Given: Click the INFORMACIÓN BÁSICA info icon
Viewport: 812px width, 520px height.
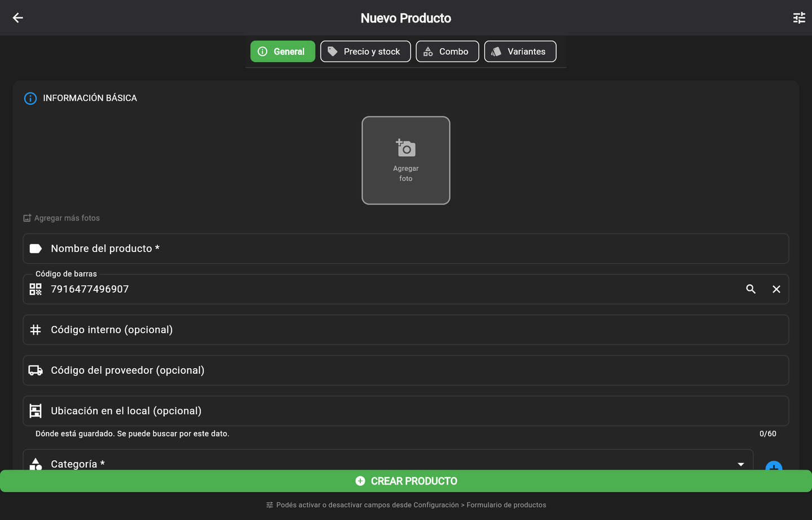Looking at the screenshot, I should point(30,98).
